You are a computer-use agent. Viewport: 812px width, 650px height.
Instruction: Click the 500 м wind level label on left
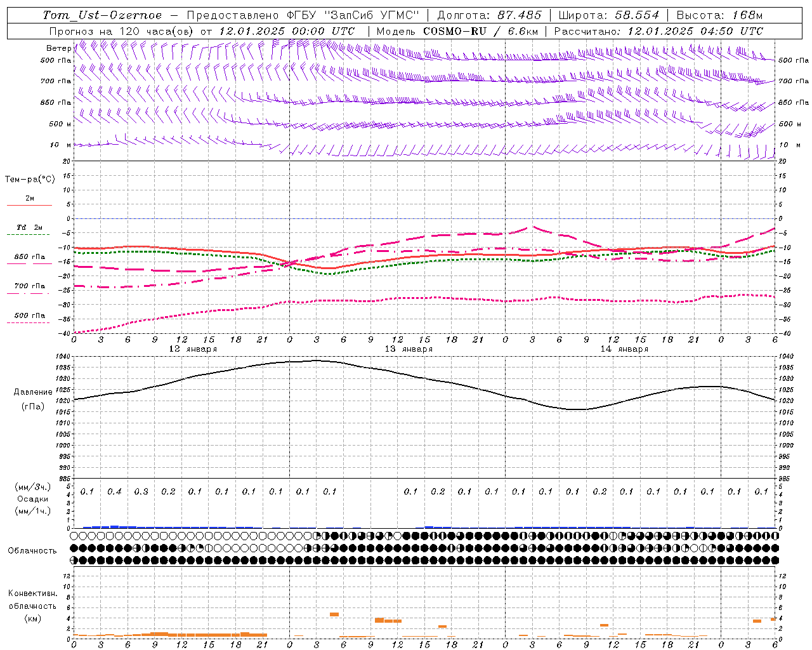coord(60,124)
